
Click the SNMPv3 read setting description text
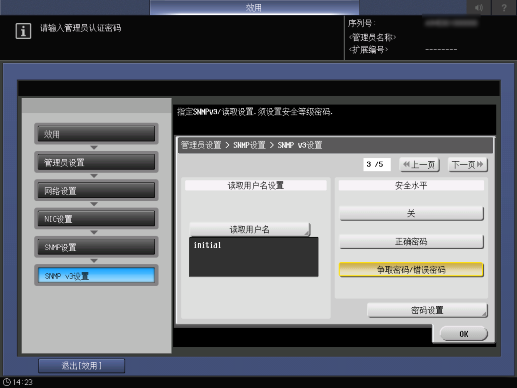[x=255, y=112]
